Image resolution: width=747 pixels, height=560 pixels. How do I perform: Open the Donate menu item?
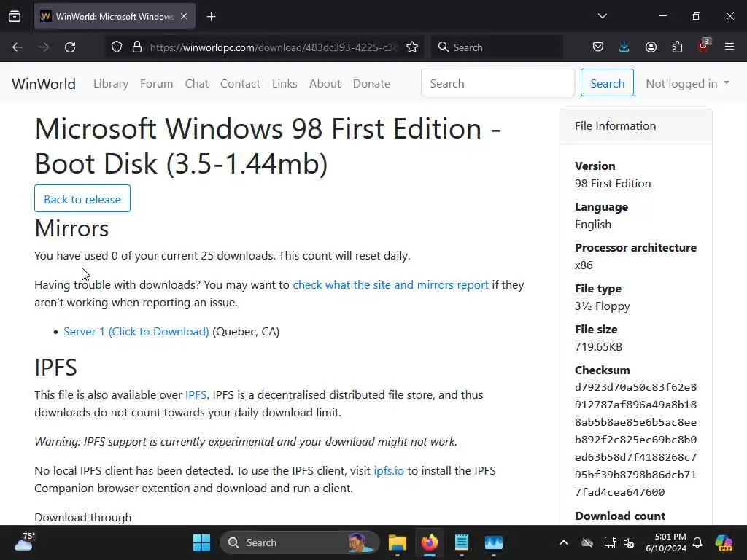(371, 83)
